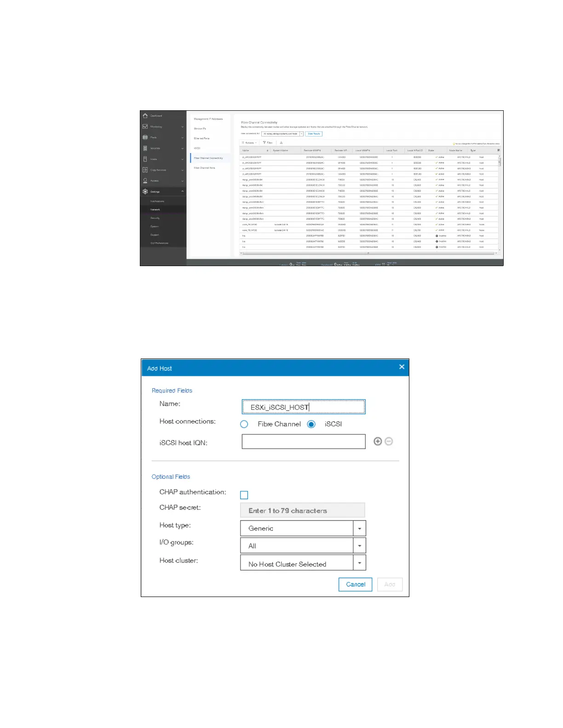This screenshot has width=563, height=728.
Task: Click the Monitoring chart icon
Action: tap(145, 126)
